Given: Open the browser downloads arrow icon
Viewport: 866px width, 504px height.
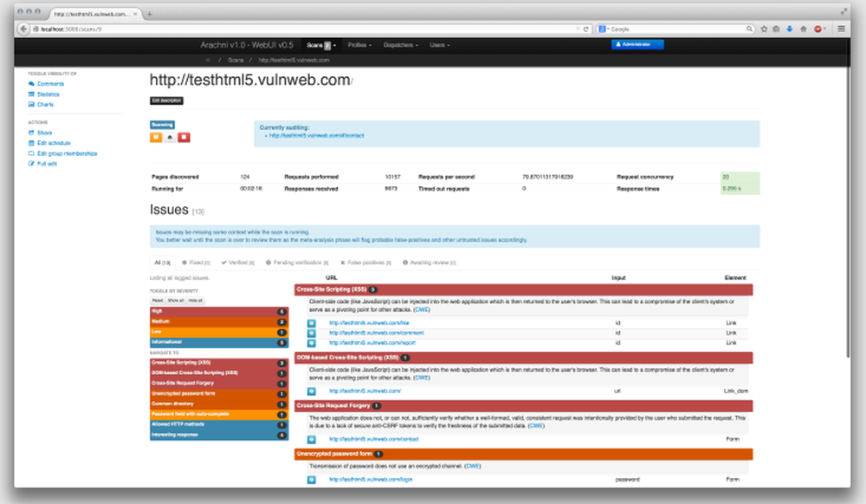Looking at the screenshot, I should (790, 29).
